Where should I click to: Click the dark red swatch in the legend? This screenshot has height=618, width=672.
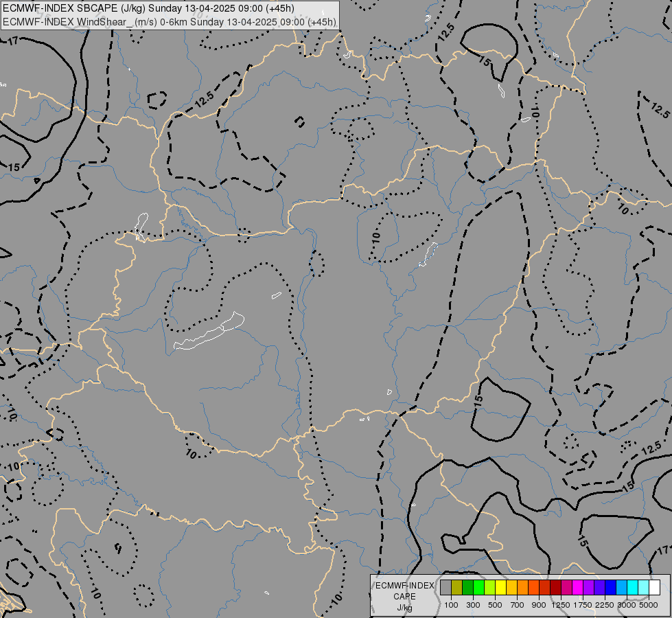point(555,587)
